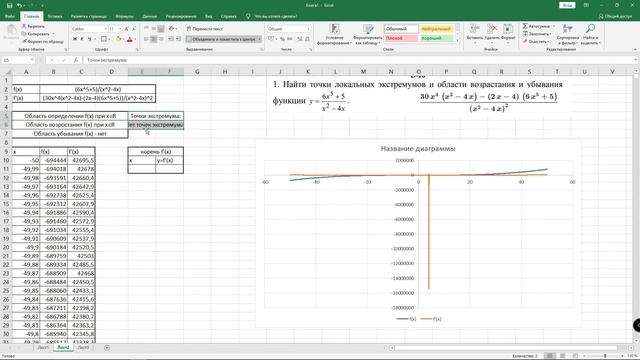Expand the font color dropdown arrow

pos(136,39)
